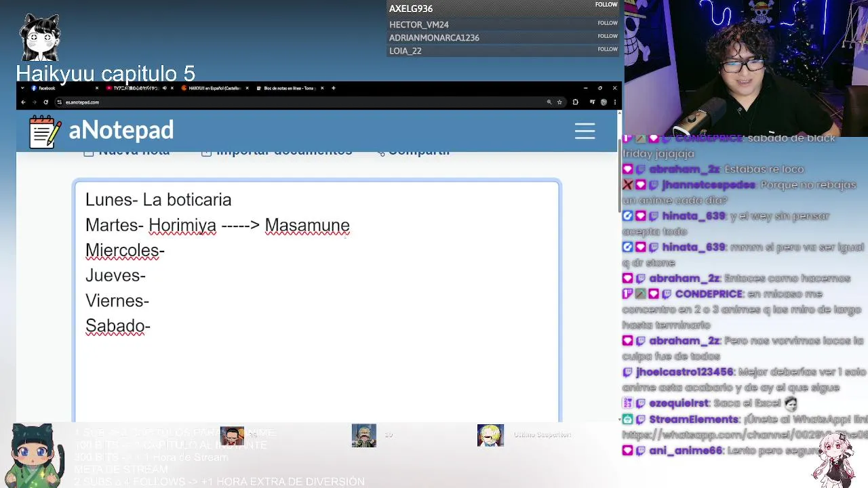Follow AXELG936
This screenshot has width=868, height=488.
(606, 5)
